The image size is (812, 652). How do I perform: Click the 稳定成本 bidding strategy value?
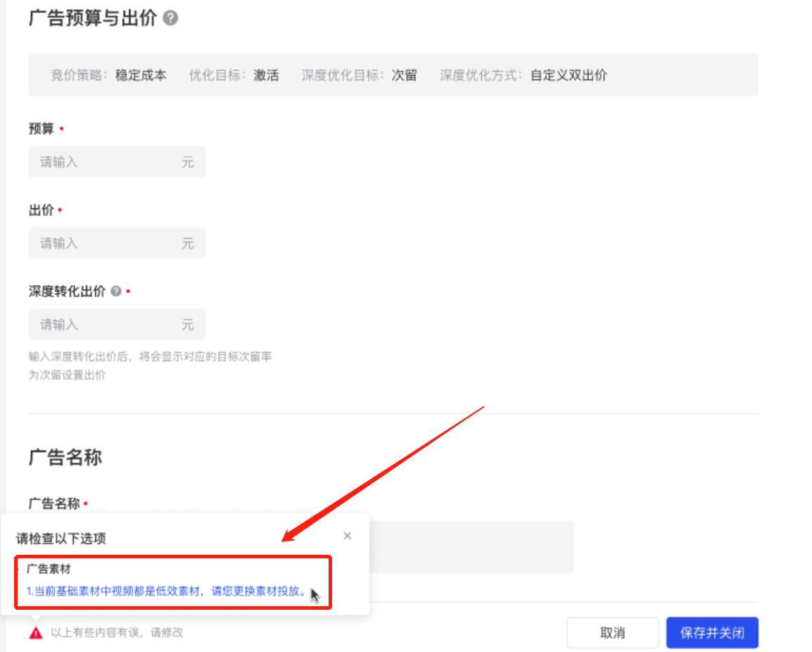pyautogui.click(x=141, y=75)
